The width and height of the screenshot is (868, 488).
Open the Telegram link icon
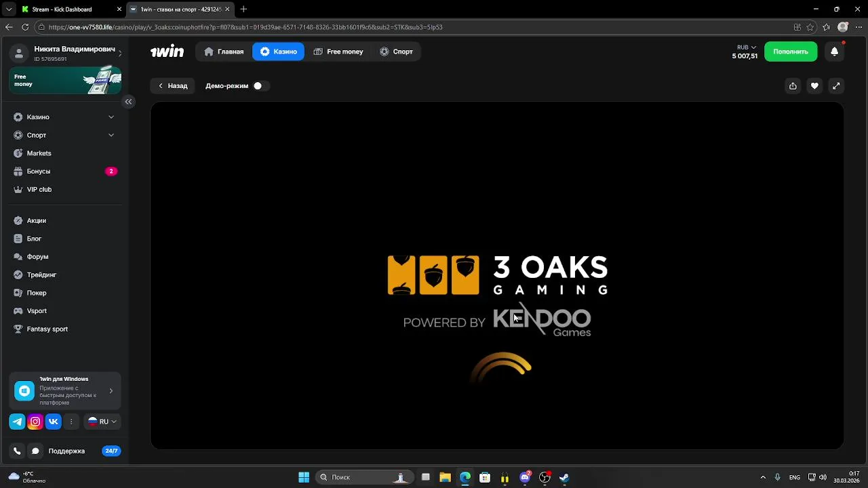17,422
